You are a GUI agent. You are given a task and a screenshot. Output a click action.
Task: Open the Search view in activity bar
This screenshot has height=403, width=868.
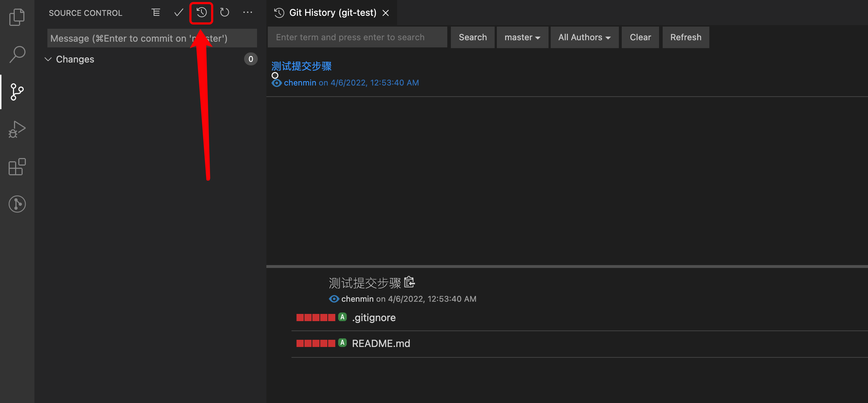click(17, 55)
